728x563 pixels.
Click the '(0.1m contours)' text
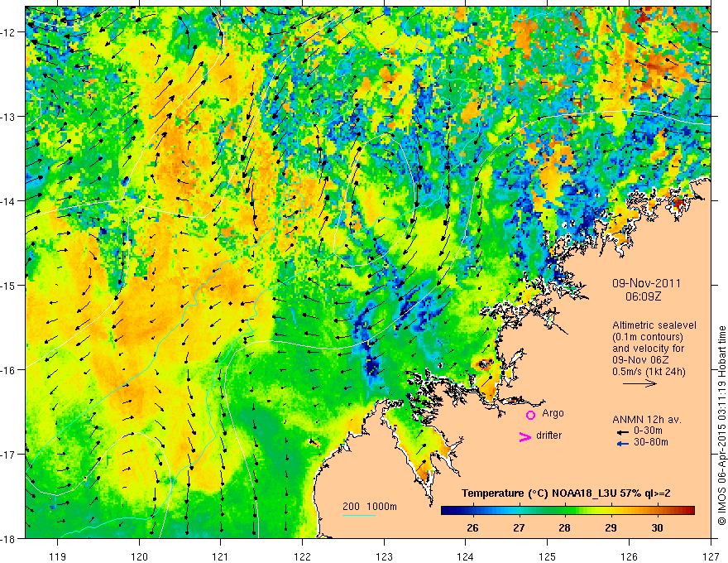click(x=648, y=337)
